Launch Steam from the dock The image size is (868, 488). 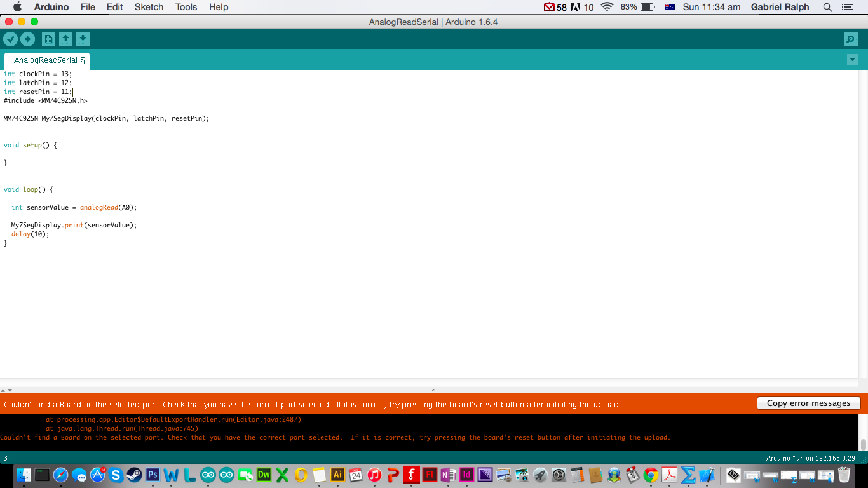click(x=134, y=475)
